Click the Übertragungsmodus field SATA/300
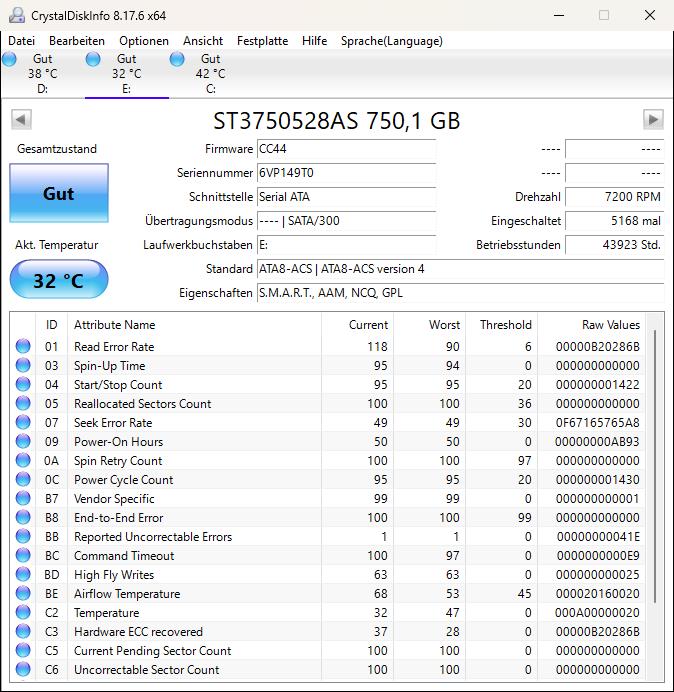 pos(346,221)
